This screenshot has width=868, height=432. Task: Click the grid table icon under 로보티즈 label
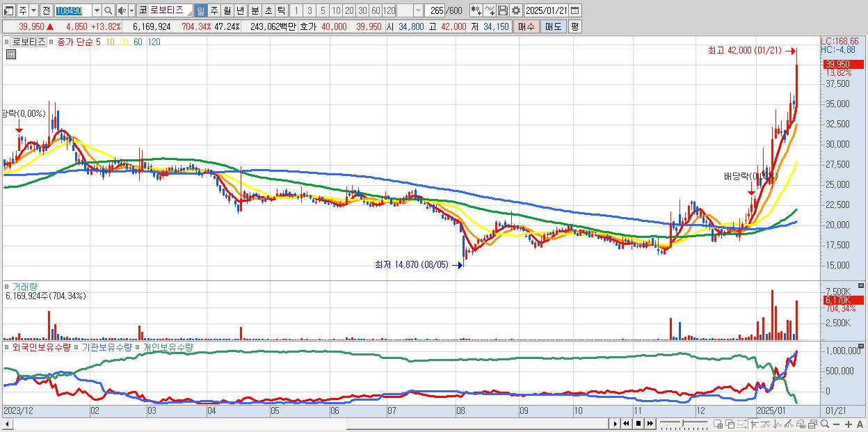(x=10, y=54)
